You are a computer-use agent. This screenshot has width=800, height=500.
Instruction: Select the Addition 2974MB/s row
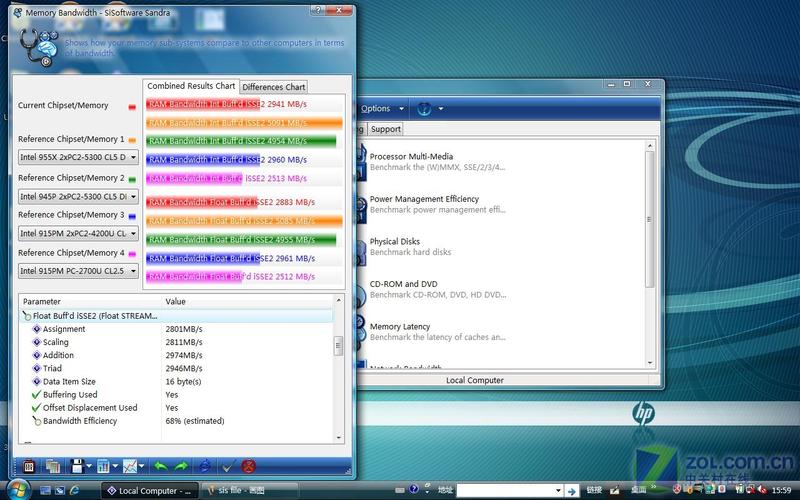point(177,356)
